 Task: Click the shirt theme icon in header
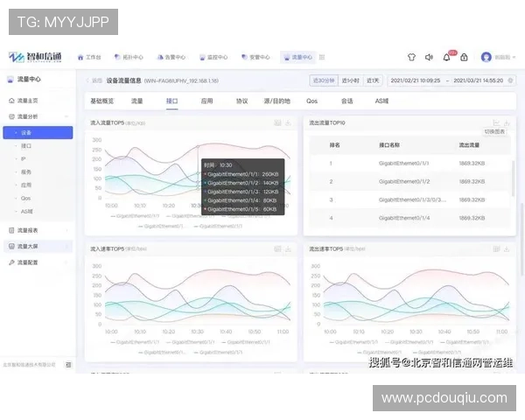coord(411,57)
